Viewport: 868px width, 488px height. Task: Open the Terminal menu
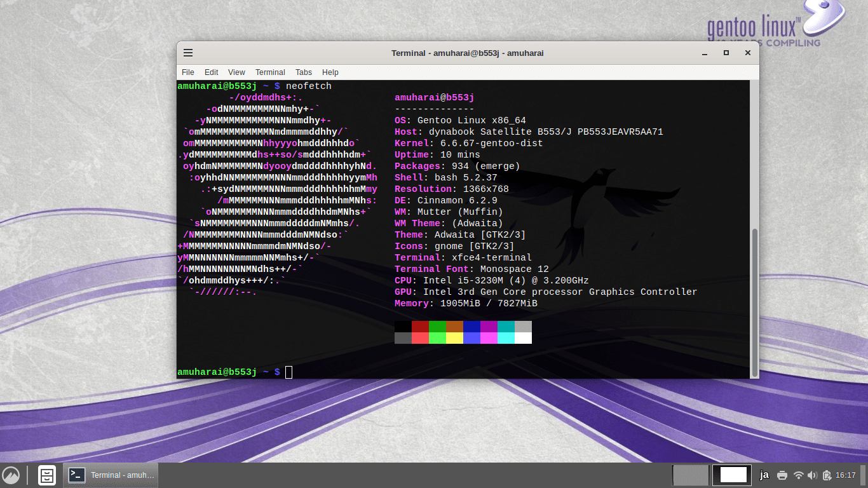click(x=270, y=72)
